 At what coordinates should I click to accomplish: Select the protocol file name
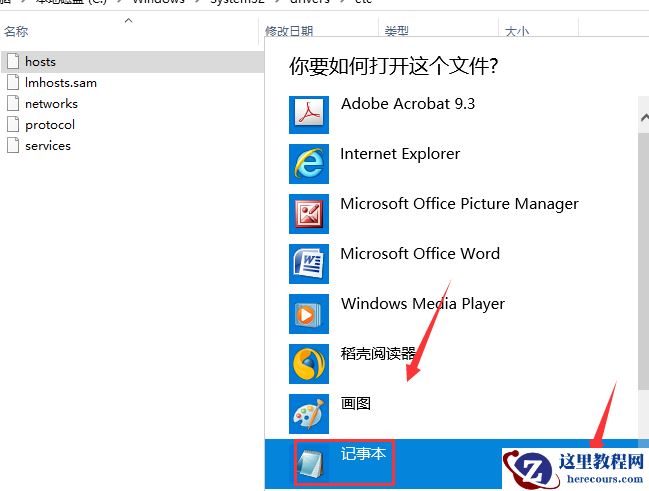50,125
